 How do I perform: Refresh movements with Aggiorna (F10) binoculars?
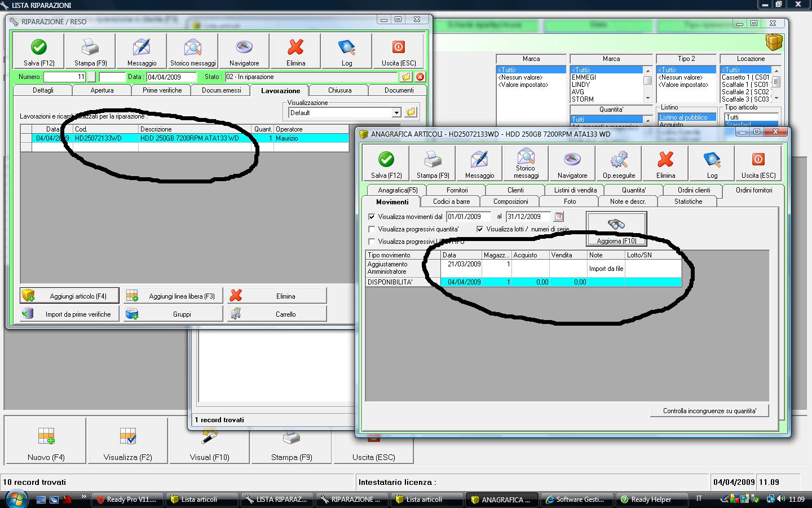(x=616, y=229)
